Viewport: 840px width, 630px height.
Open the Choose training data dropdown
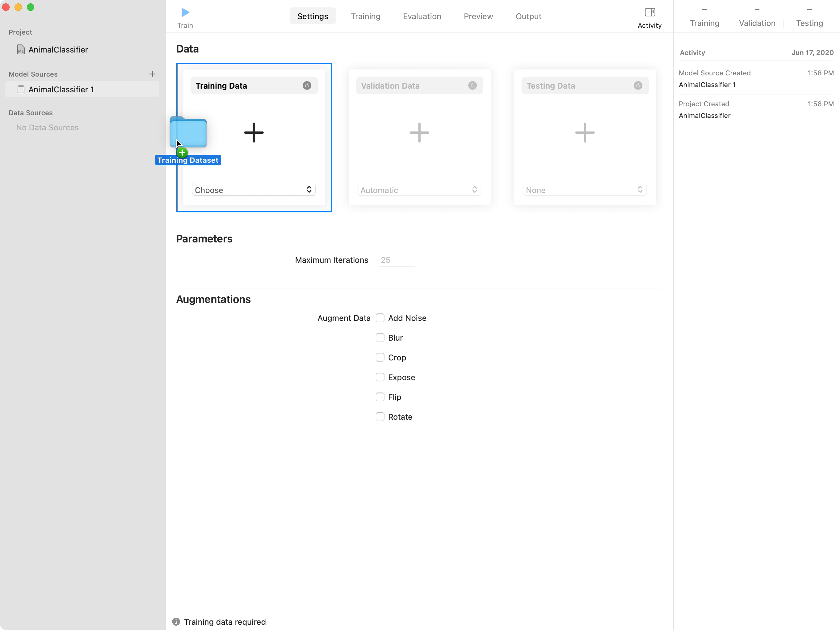(x=253, y=189)
